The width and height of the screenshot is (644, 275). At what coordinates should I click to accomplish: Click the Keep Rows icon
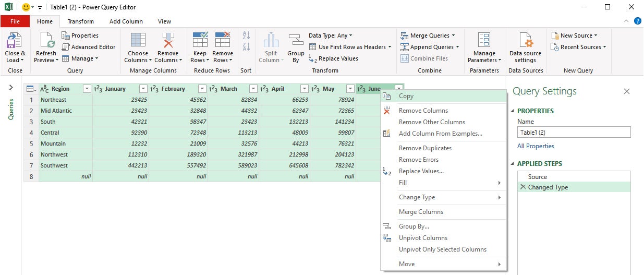(200, 41)
